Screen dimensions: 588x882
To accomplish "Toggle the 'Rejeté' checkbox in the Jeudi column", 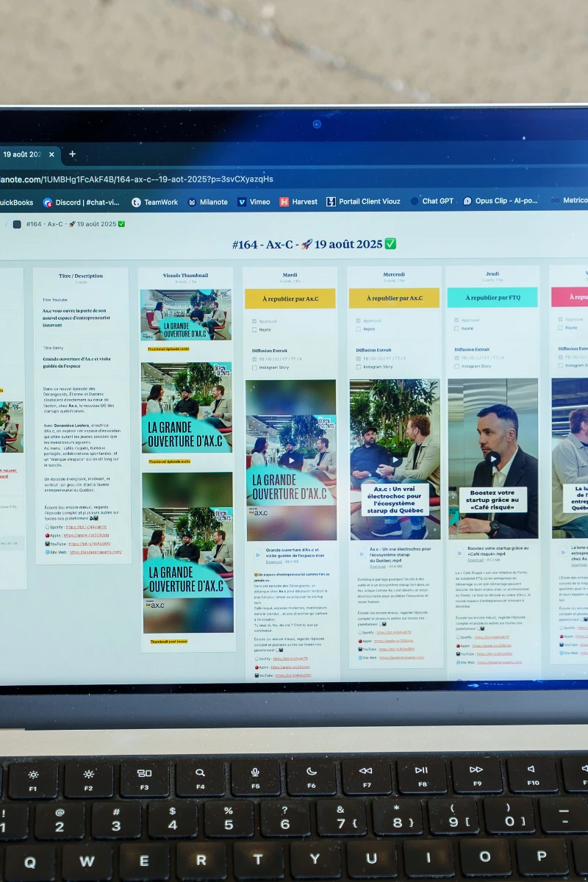I will (x=456, y=329).
